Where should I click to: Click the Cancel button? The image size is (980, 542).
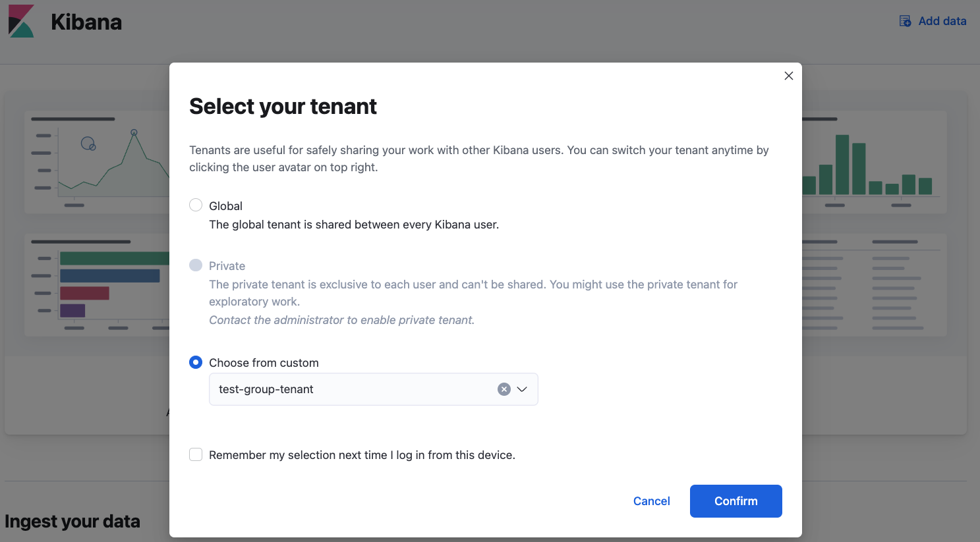(x=651, y=501)
